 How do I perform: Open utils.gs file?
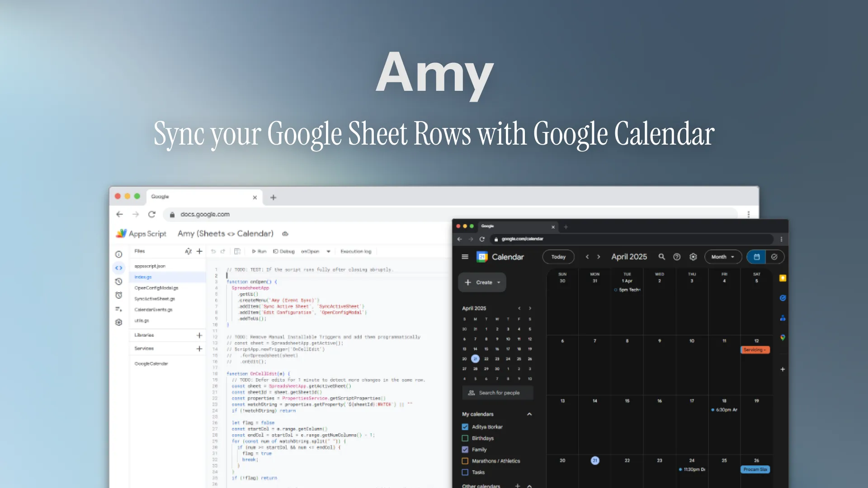[167, 320]
